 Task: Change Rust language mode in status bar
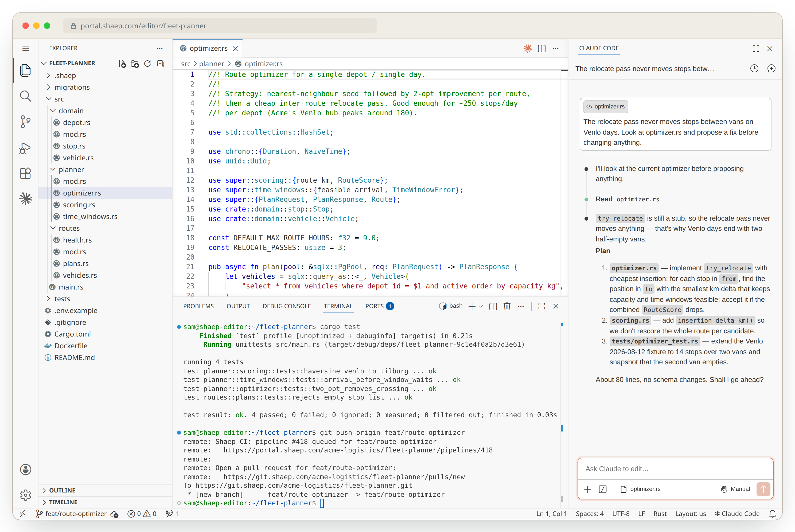coord(660,514)
